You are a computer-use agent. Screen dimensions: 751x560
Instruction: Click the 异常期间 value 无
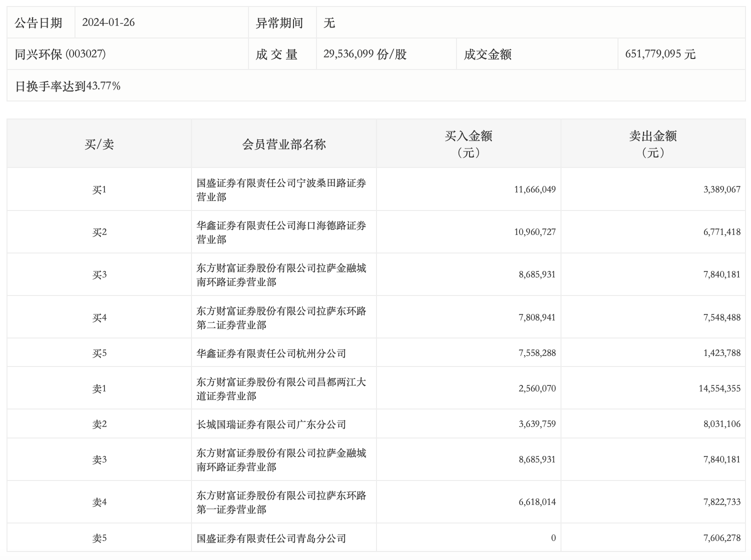pos(329,22)
